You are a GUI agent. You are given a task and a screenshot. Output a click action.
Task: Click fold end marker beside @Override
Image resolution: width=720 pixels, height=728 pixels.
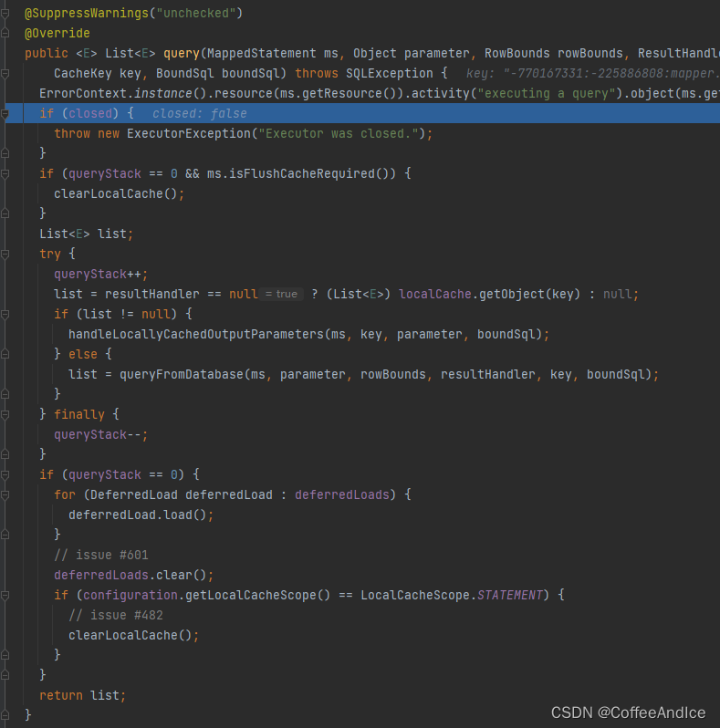tap(5, 34)
